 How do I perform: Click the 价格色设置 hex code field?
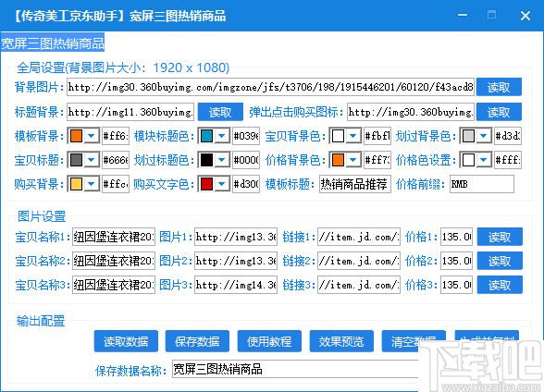click(508, 160)
